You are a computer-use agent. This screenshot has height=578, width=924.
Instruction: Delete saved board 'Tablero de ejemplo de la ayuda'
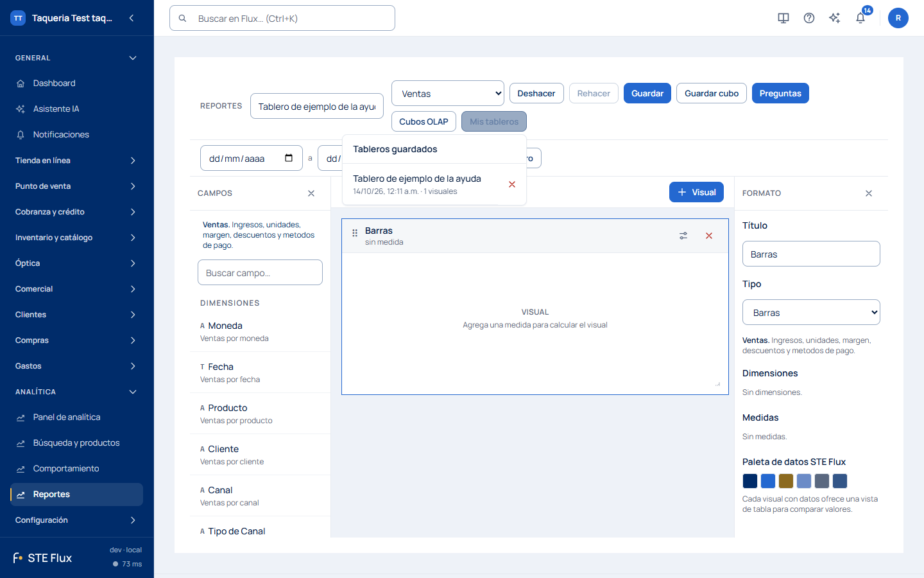point(512,184)
